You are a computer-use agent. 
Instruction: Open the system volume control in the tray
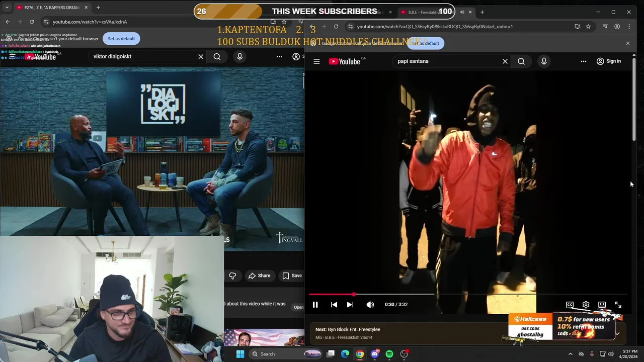pyautogui.click(x=611, y=354)
